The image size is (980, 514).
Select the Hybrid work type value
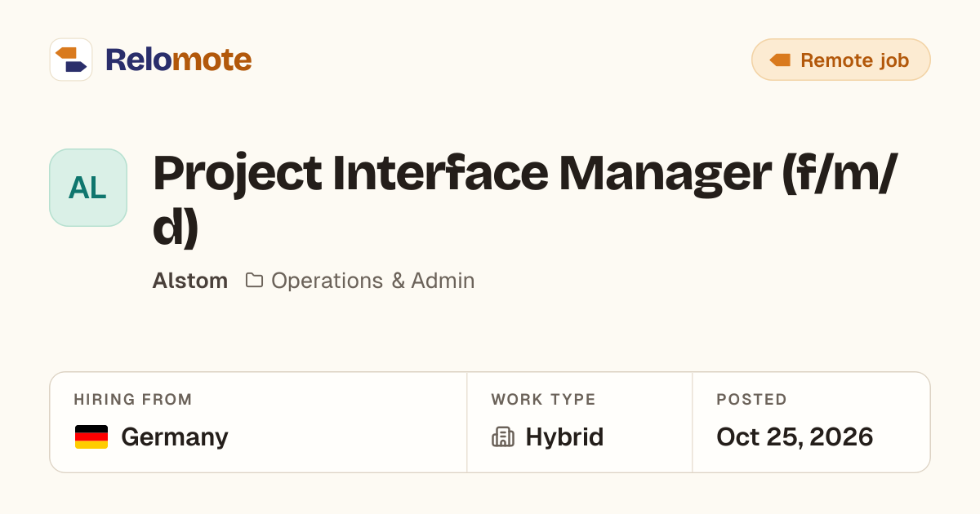pyautogui.click(x=564, y=437)
